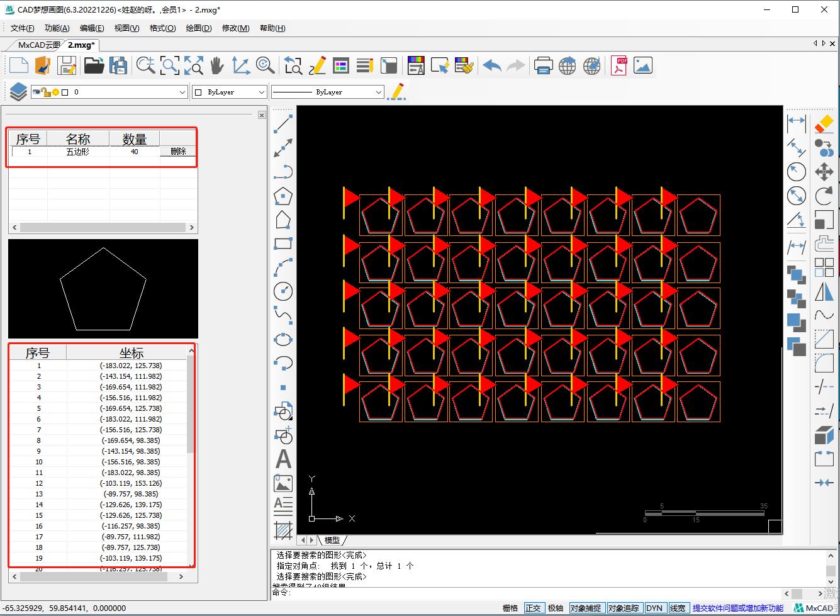Click the 名称 column header

[78, 138]
